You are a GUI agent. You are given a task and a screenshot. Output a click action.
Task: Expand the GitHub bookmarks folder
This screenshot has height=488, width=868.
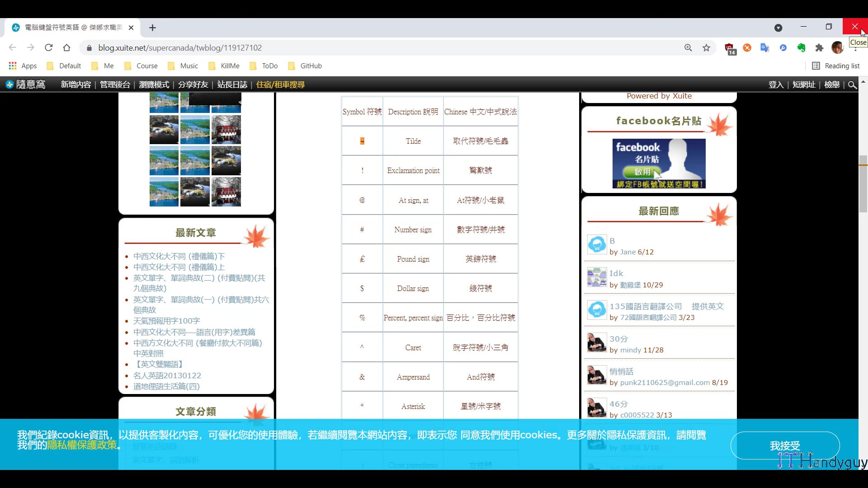coord(305,66)
